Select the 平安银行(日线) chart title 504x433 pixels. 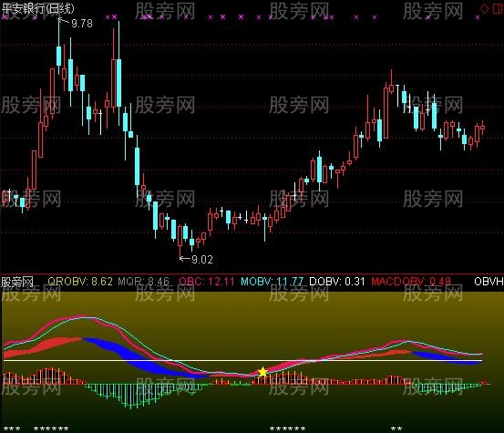click(x=37, y=8)
